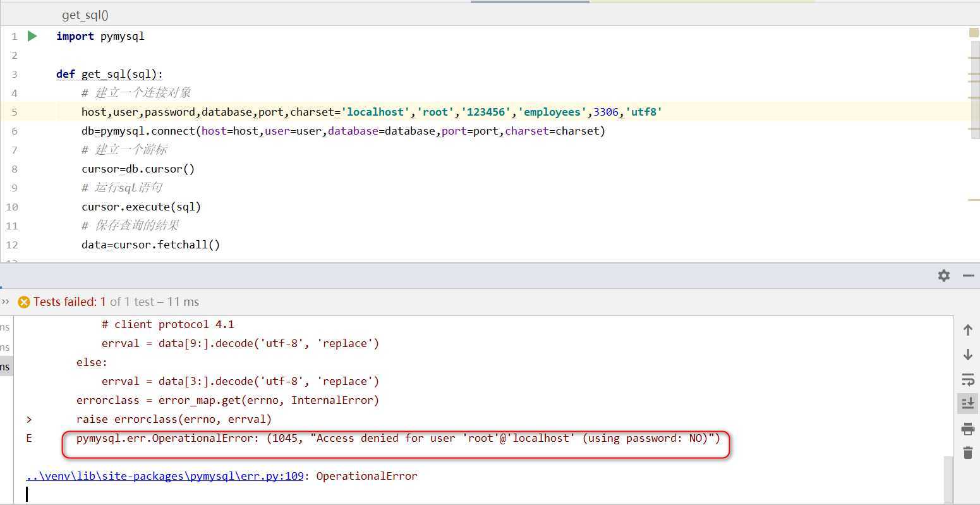Click the '123456' password string

pyautogui.click(x=486, y=112)
